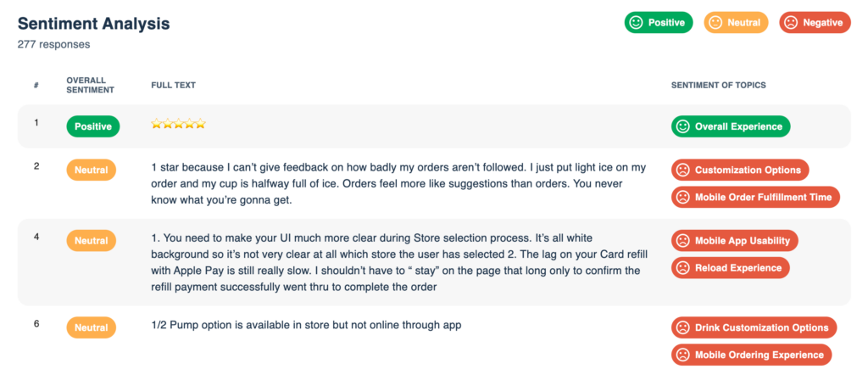Open response 4 about Store selection UI
Image resolution: width=868 pixels, height=369 pixels.
coord(400,263)
